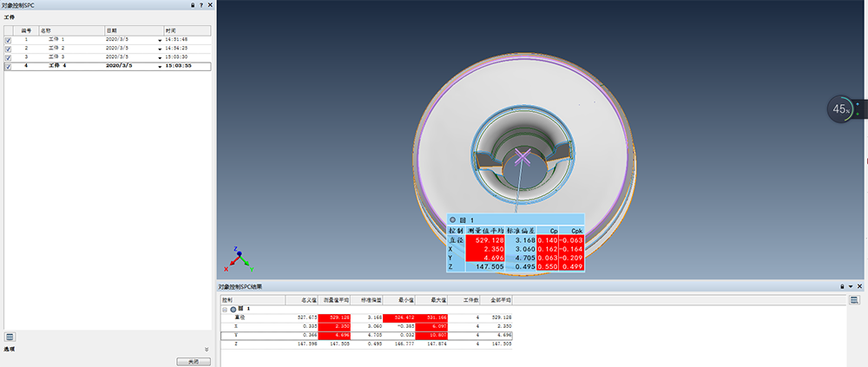Open the date dropdown for 工件 1
The height and width of the screenshot is (367, 868).
[159, 40]
